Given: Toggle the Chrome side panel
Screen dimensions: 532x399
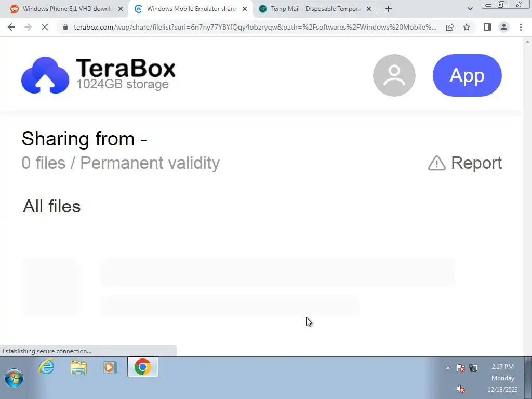Looking at the screenshot, I should 487,27.
